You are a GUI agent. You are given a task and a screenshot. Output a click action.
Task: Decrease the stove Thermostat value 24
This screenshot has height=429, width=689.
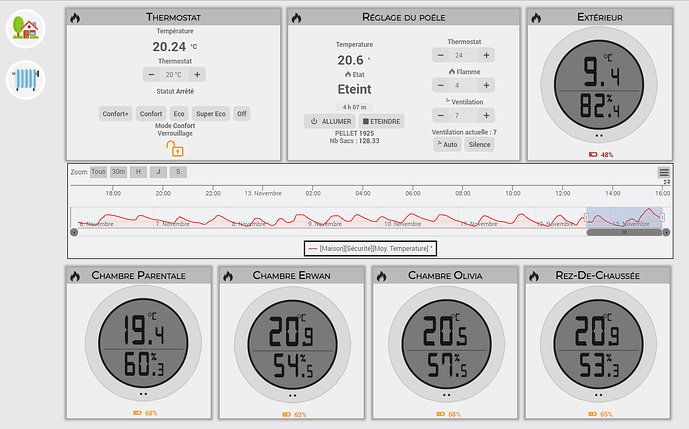click(x=441, y=55)
